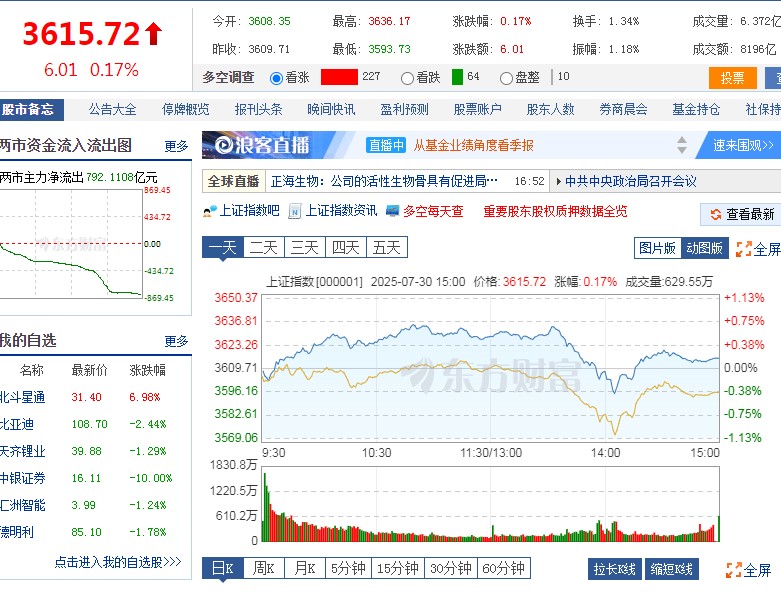781x593 pixels.
Task: Click 速来围观 button
Action: coord(743,145)
